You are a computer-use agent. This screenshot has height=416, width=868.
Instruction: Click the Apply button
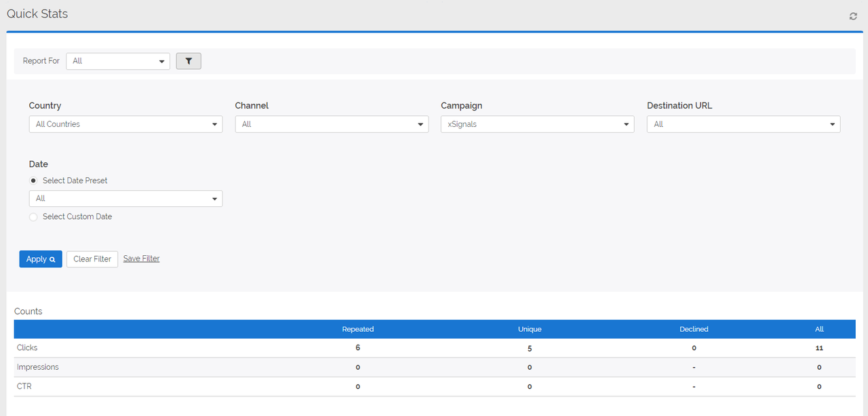41,259
